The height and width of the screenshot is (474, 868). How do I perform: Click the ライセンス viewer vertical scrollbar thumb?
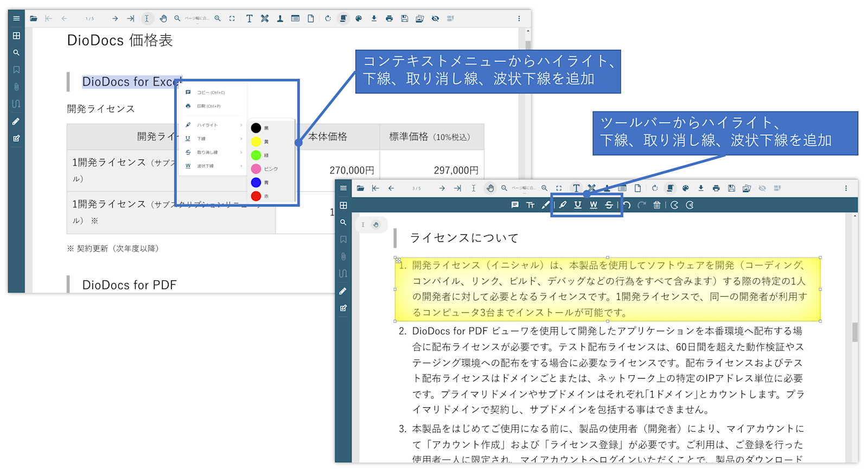point(855,332)
